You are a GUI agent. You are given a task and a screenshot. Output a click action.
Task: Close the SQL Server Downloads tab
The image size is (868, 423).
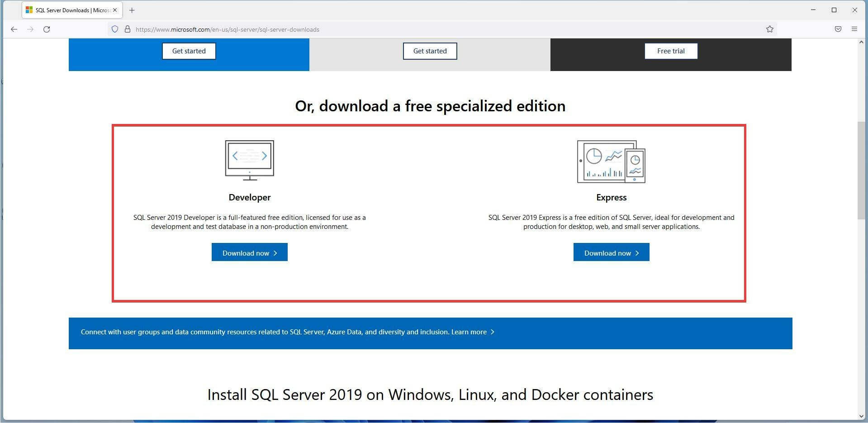click(114, 10)
